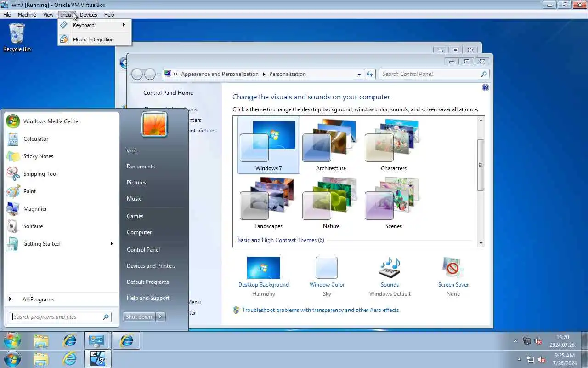Click the address bar refresh button
Image resolution: width=588 pixels, height=368 pixels.
[x=370, y=74]
